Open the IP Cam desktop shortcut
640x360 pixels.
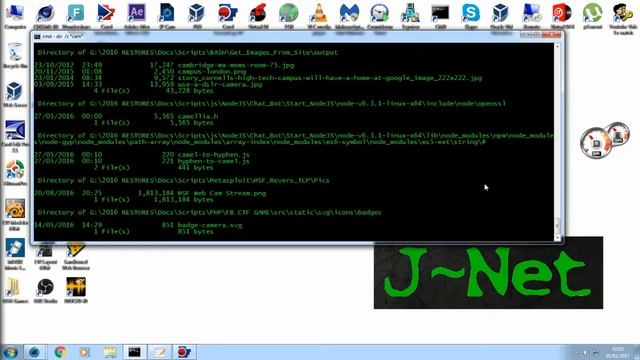coord(167,16)
